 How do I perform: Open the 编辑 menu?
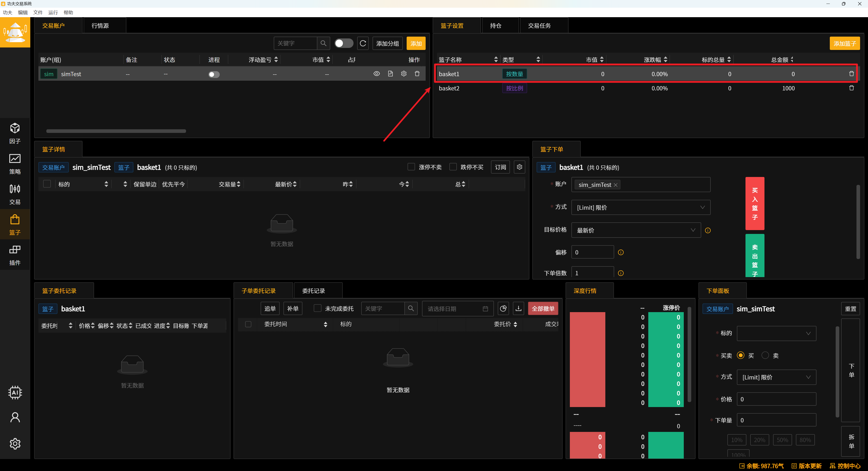pyautogui.click(x=23, y=12)
